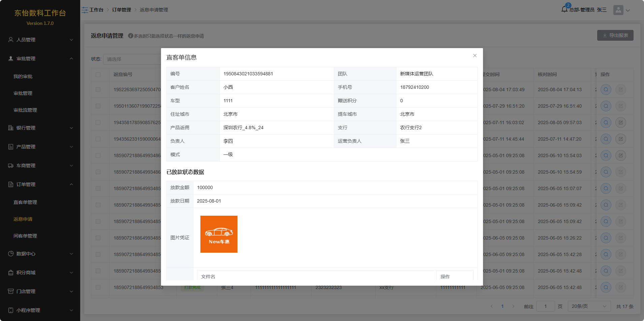Click the sidebar collapse icon beside 工作台
Screen dimensions: 644x321
pyautogui.click(x=85, y=10)
